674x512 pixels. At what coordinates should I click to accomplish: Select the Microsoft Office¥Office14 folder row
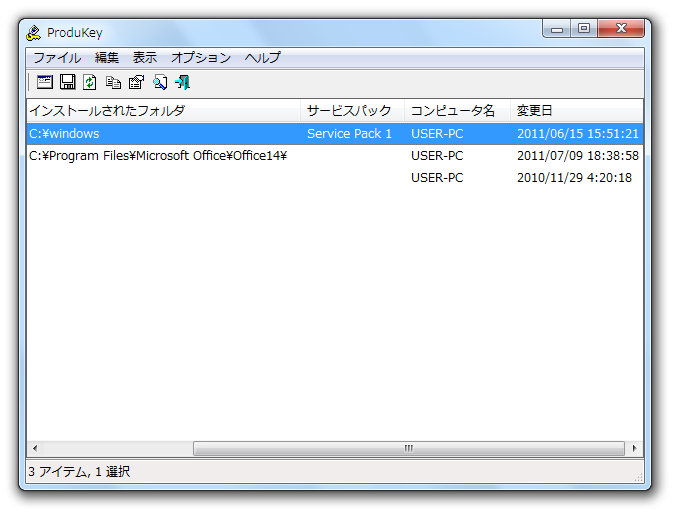point(335,156)
